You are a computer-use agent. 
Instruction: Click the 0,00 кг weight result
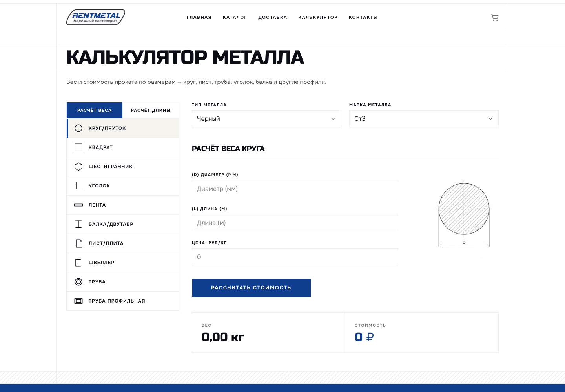click(222, 337)
